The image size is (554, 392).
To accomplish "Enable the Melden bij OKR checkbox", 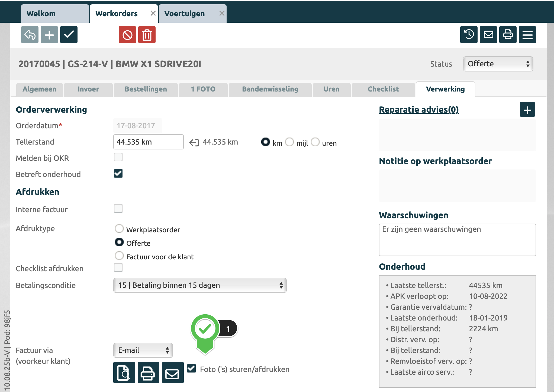I will 118,157.
